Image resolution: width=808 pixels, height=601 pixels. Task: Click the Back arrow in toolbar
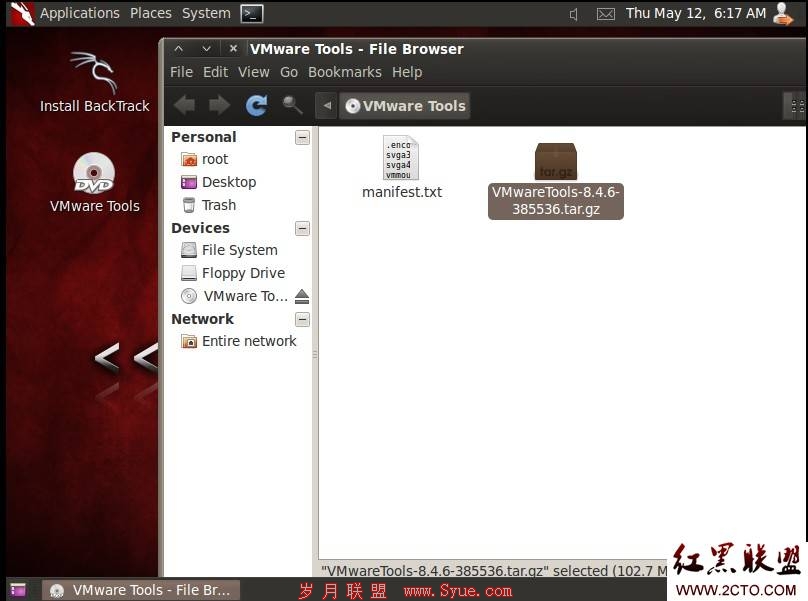click(x=184, y=105)
